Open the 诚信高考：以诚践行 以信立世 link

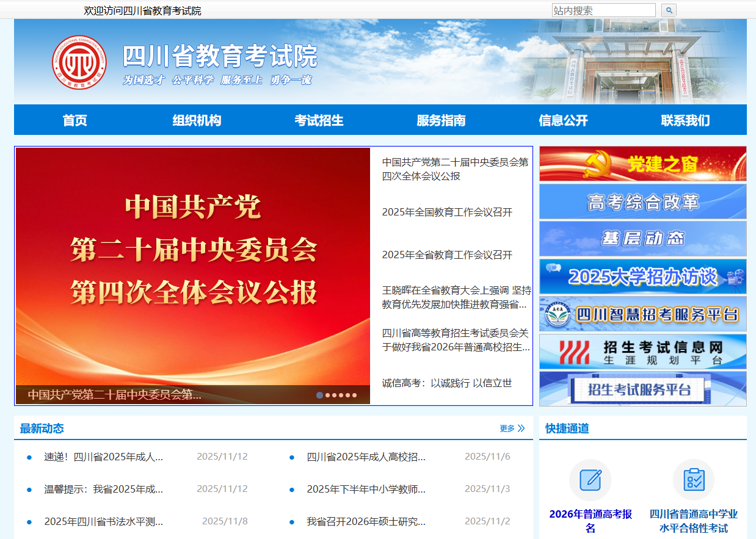[447, 383]
